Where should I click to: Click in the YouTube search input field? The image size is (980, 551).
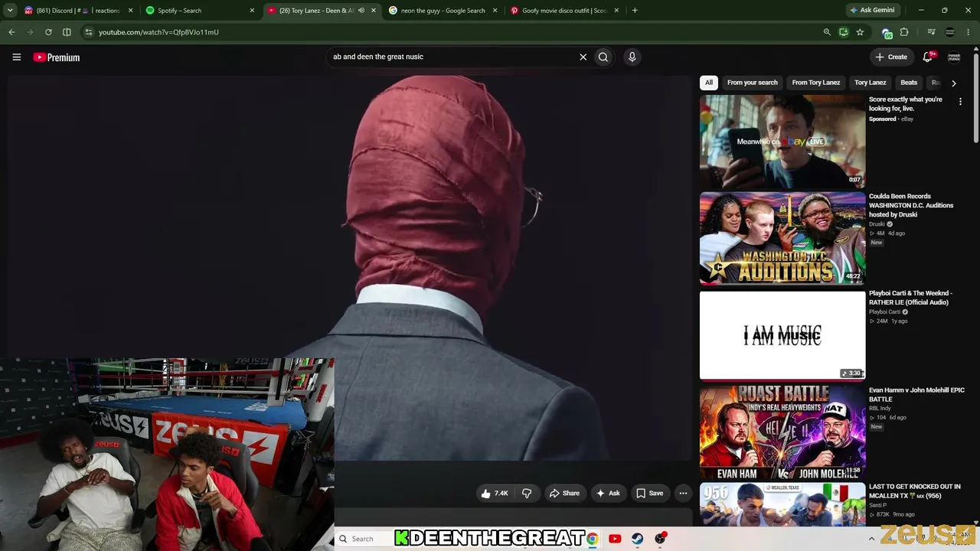click(452, 57)
